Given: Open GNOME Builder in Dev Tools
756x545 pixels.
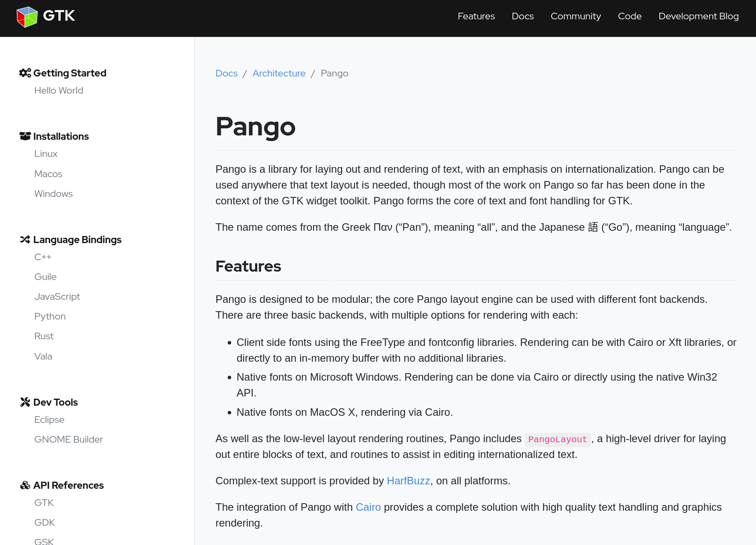Looking at the screenshot, I should pyautogui.click(x=68, y=440).
